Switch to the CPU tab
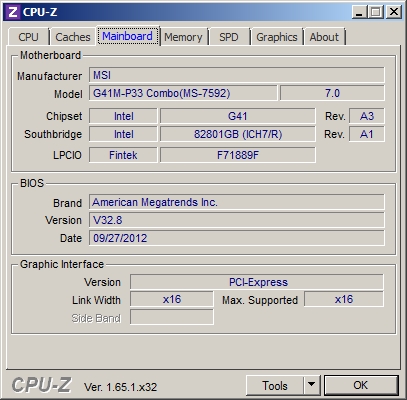 [29, 37]
